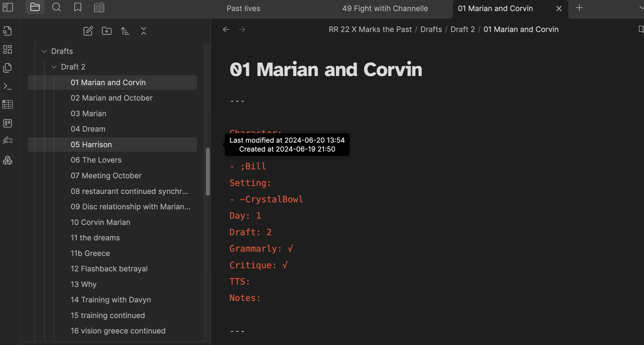Image resolution: width=644 pixels, height=345 pixels.
Task: Switch to the 49 Fight witih Channelle tab
Action: tap(386, 8)
